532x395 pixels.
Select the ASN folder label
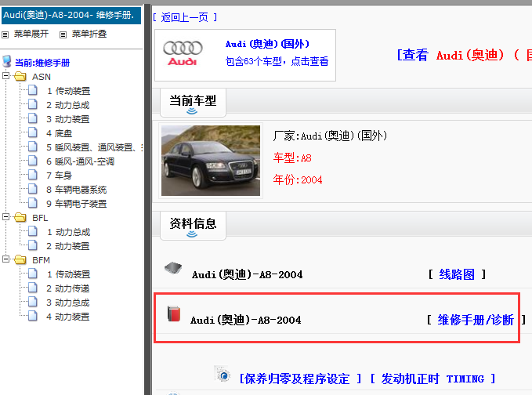tap(42, 77)
